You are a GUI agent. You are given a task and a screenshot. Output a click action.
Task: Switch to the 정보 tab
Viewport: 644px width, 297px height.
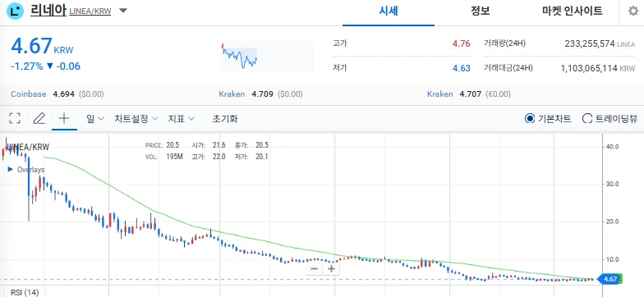(x=480, y=11)
